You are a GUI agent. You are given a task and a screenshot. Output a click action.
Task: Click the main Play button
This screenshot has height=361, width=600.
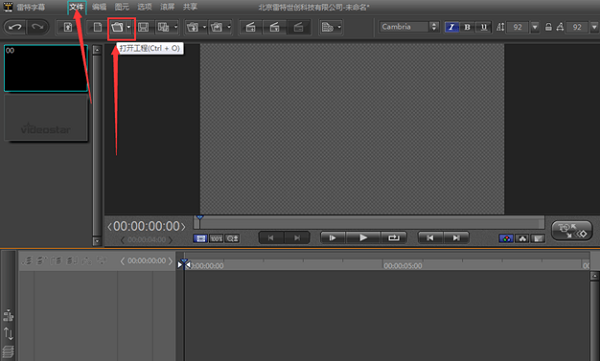(x=363, y=238)
